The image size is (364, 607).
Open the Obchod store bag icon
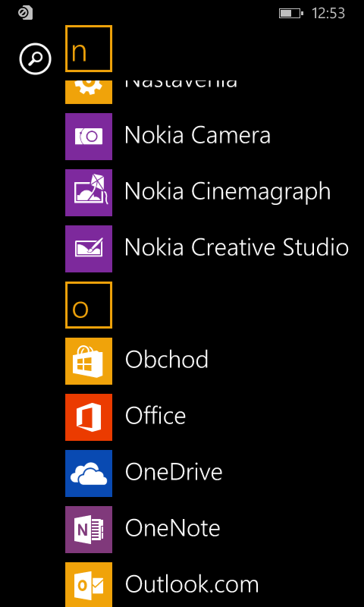coord(89,361)
